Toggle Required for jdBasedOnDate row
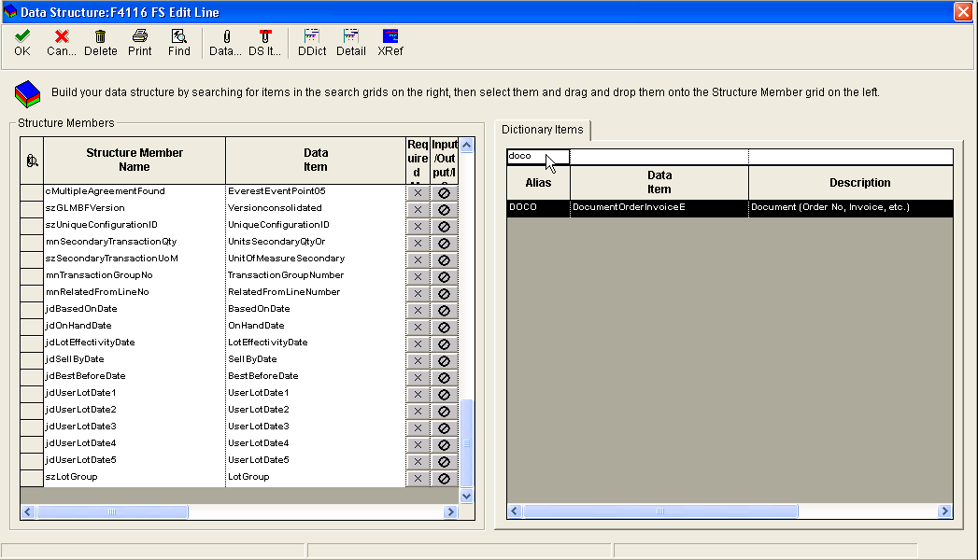The width and height of the screenshot is (978, 560). (x=418, y=311)
